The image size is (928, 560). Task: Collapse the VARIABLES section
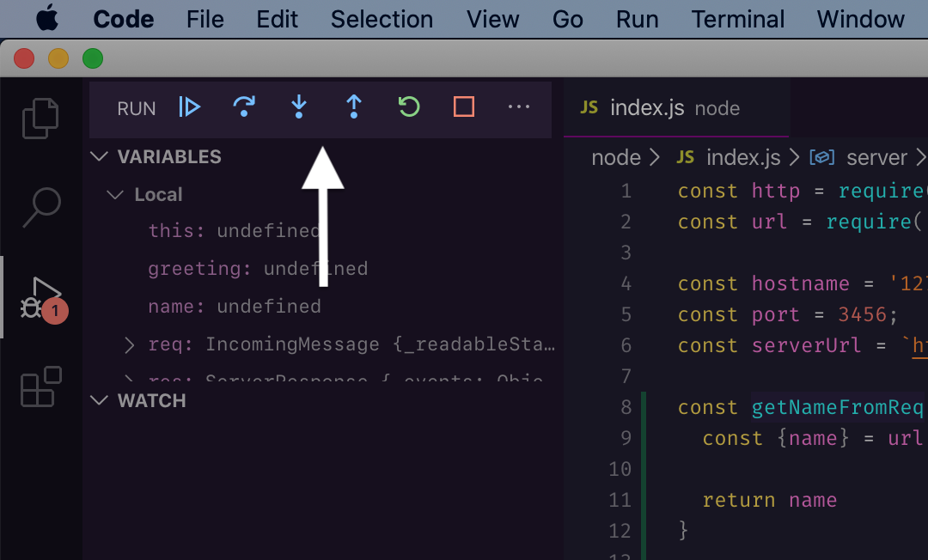[99, 156]
